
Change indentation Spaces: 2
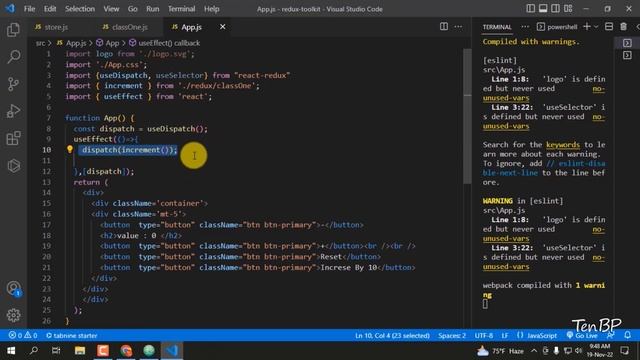pyautogui.click(x=452, y=336)
